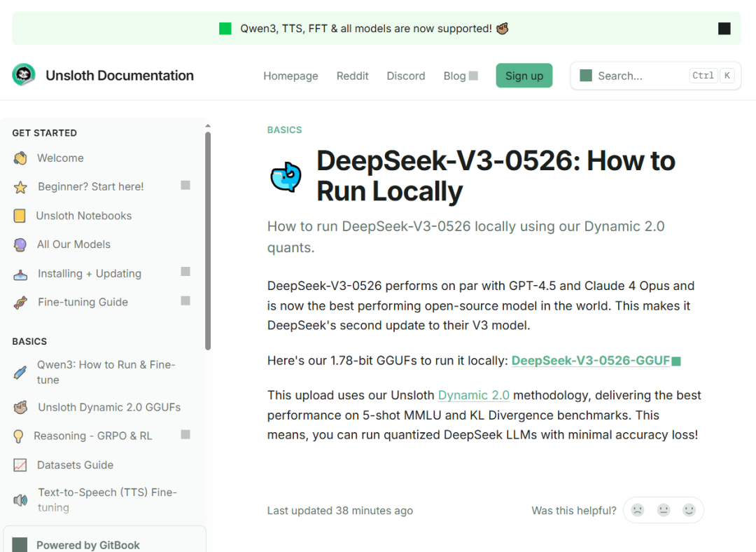Click the sloth icon beside Dynamic 2.0 GGUFs
Screen dimensions: 756x552
pos(20,408)
